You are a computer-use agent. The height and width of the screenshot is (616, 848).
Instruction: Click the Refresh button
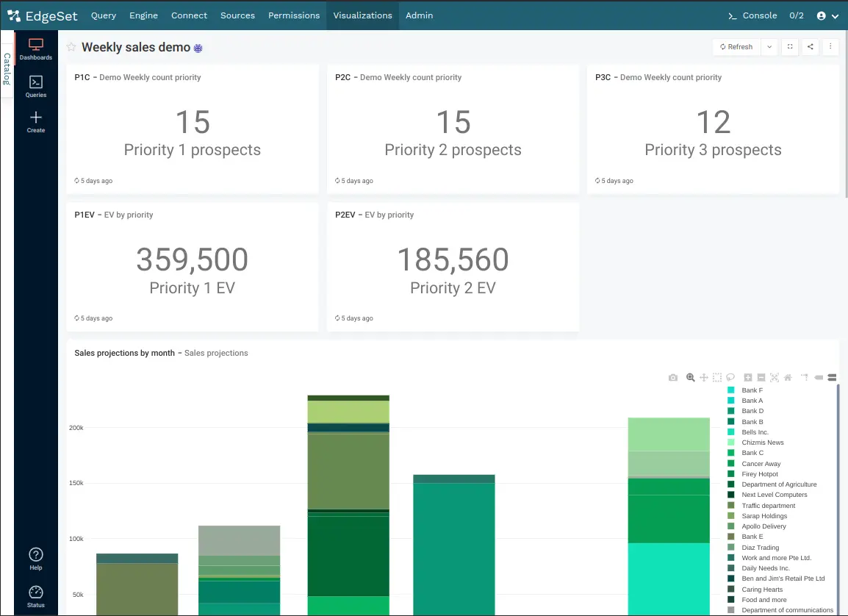pos(736,46)
